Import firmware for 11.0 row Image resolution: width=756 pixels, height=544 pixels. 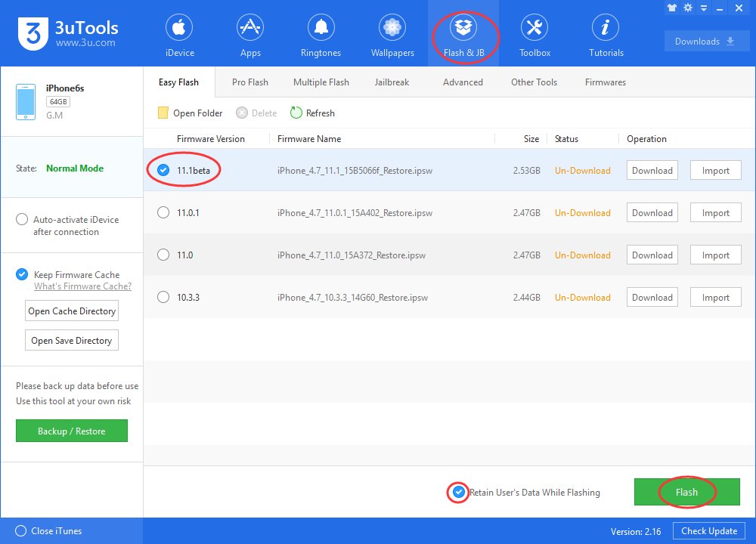715,255
